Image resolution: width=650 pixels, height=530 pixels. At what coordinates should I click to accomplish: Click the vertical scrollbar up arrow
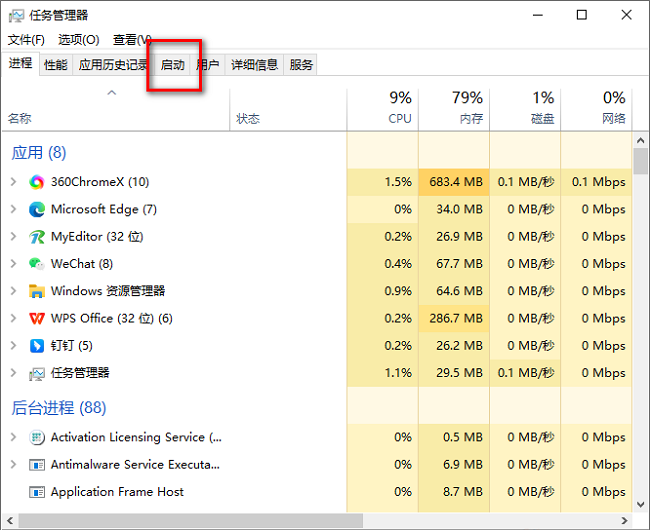641,141
